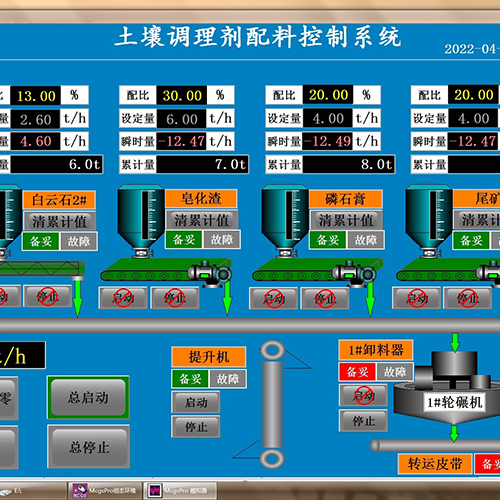Click 磷石膏 设定量 field showing 4.00

point(328,118)
